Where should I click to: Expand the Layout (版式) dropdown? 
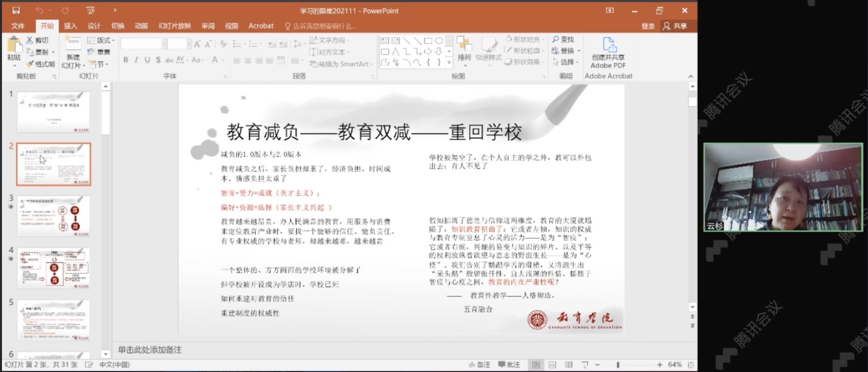[x=101, y=40]
